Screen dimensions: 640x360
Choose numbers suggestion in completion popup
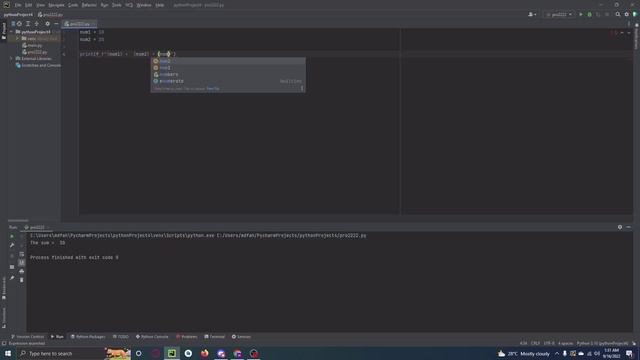(228, 74)
